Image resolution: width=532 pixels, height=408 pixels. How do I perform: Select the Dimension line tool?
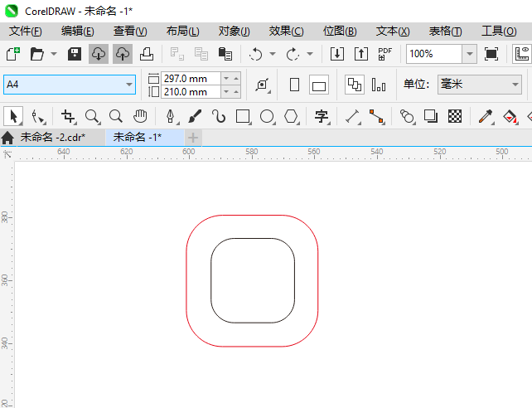click(352, 116)
